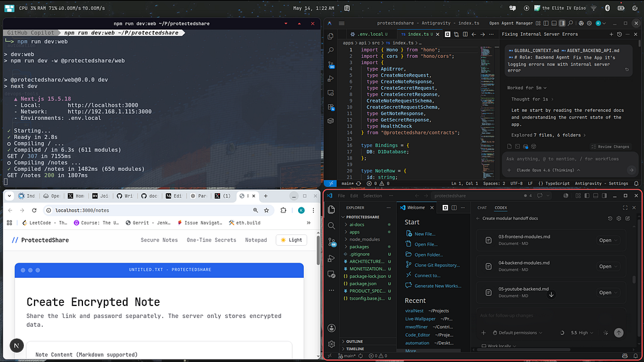
Task: Jump to latest with the down arrow
Action: point(551,294)
